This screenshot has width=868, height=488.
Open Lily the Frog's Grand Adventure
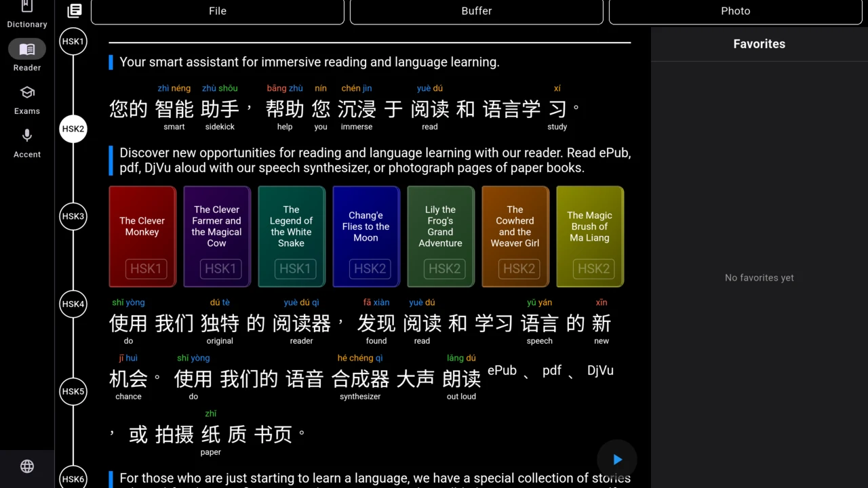click(x=441, y=237)
